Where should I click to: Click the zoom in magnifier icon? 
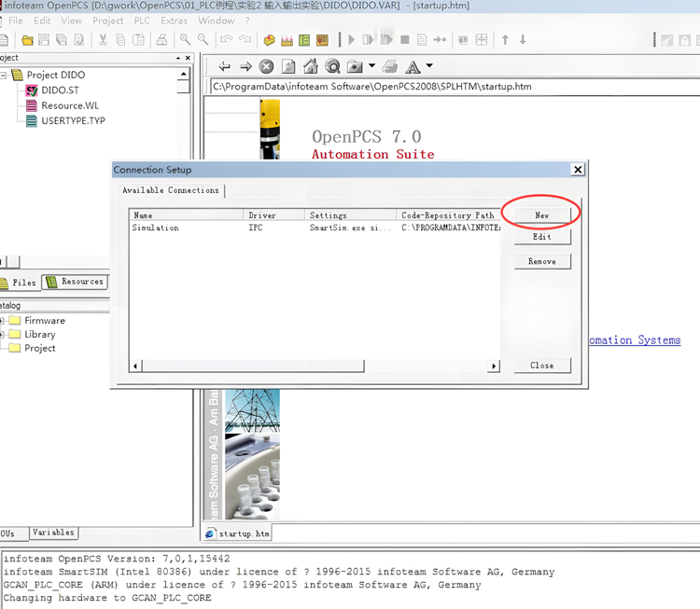pos(186,40)
